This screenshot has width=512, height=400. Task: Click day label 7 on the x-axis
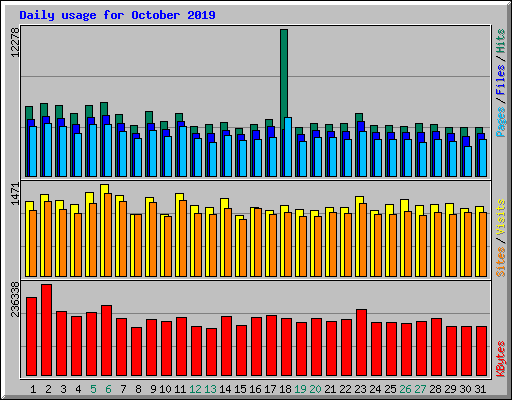123,389
